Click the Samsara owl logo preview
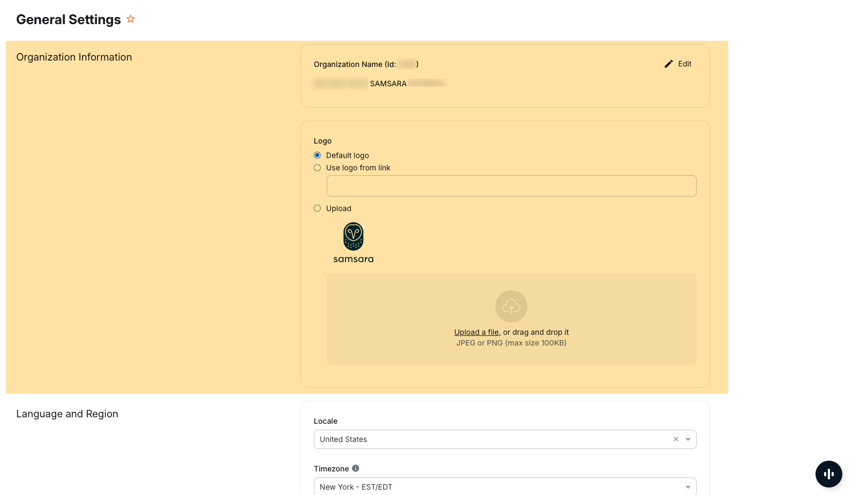The height and width of the screenshot is (495, 868). (x=353, y=236)
